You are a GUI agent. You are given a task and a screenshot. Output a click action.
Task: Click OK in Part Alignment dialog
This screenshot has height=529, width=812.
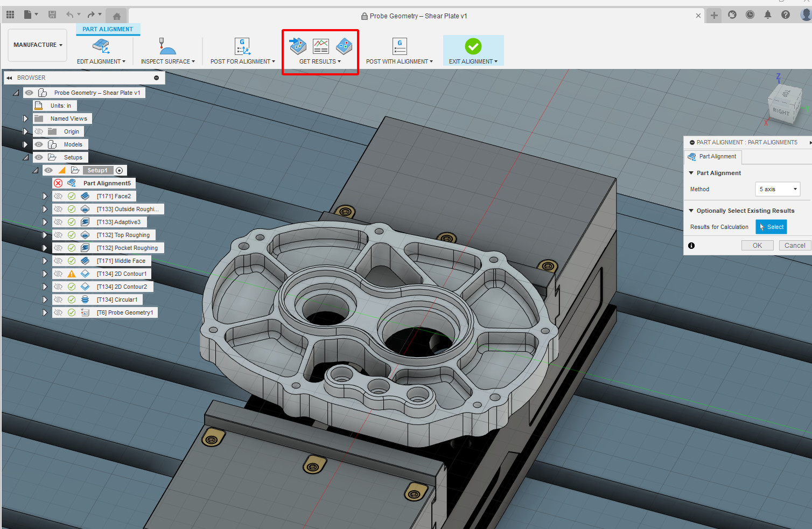pyautogui.click(x=757, y=246)
